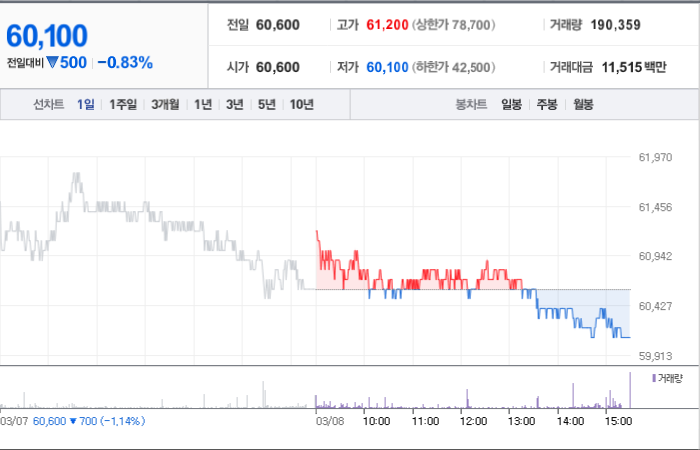Click the 60,942 y-axis label
This screenshot has height=450, width=700.
point(655,256)
